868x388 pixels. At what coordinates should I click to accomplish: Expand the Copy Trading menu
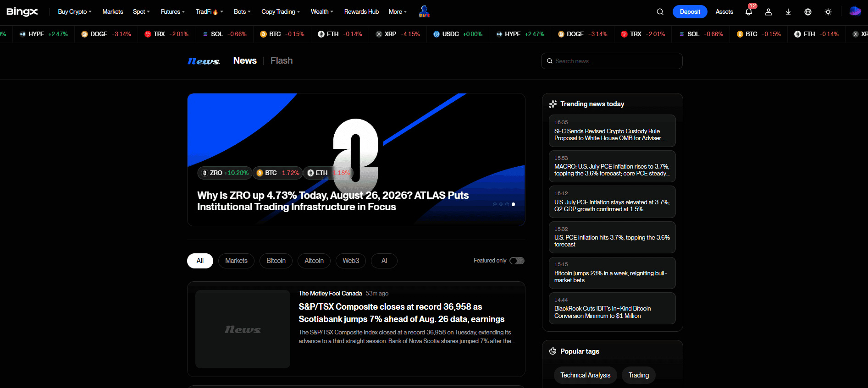pos(281,12)
